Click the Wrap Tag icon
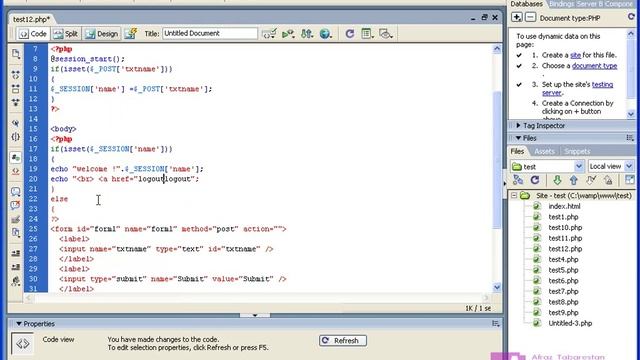This screenshot has height=360, width=640. tap(16, 220)
